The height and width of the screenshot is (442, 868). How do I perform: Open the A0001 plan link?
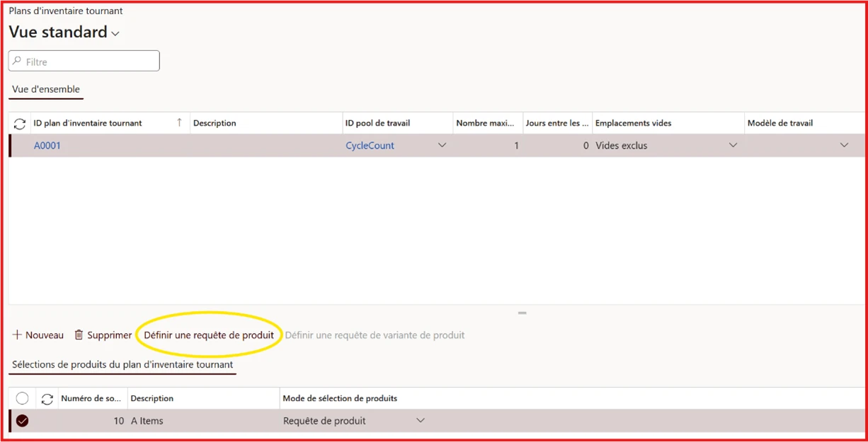pos(47,146)
